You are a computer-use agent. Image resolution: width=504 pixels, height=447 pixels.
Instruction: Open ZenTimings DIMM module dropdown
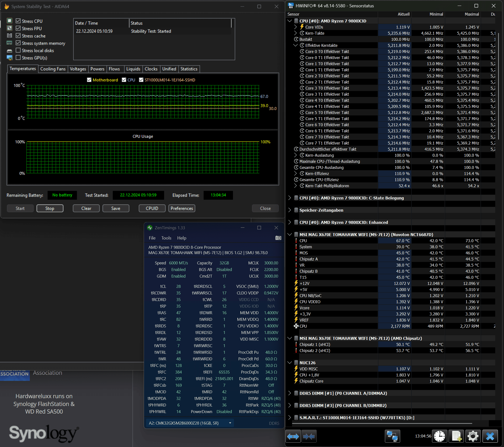[x=190, y=423]
